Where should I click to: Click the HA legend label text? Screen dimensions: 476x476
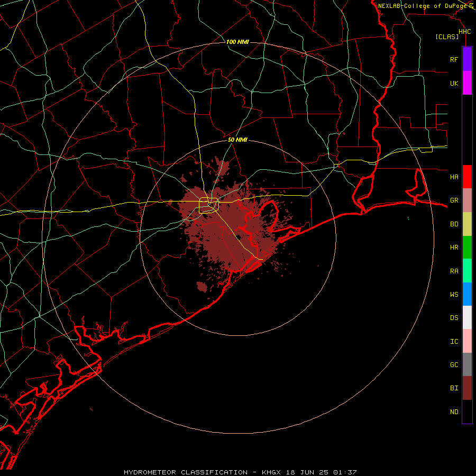[454, 177]
